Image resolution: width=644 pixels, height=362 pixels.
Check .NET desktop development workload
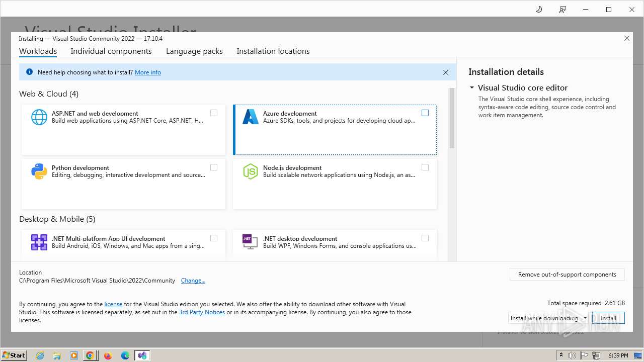coord(425,238)
